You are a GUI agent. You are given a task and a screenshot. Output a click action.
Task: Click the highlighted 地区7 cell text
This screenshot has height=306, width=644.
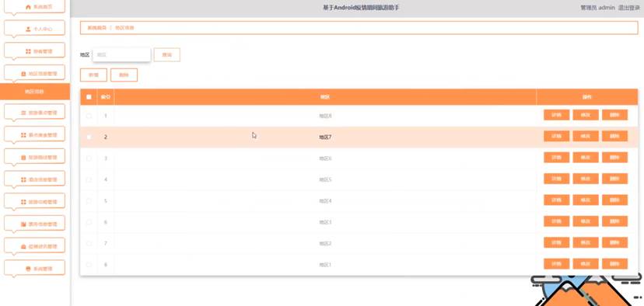325,137
